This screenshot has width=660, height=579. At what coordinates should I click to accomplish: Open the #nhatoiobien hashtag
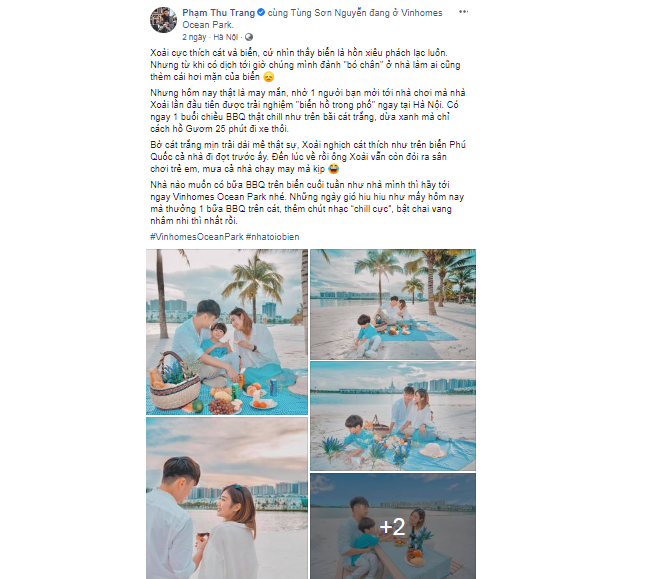(272, 237)
